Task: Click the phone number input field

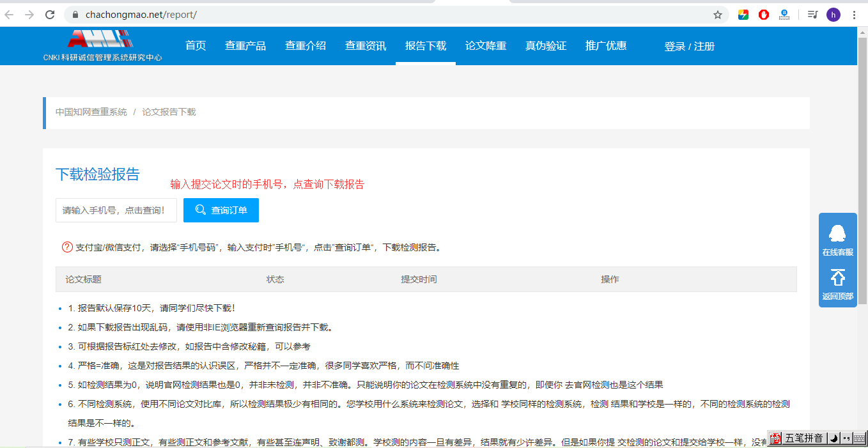Action: pyautogui.click(x=116, y=210)
